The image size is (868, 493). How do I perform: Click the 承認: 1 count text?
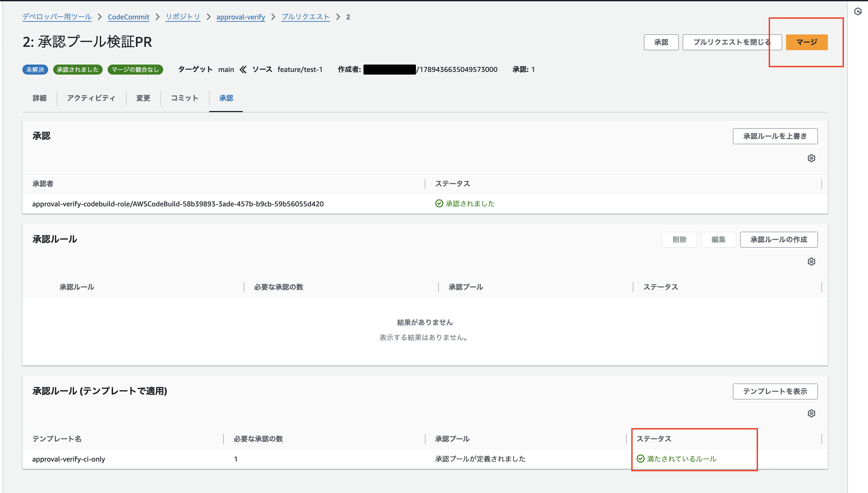click(x=524, y=70)
